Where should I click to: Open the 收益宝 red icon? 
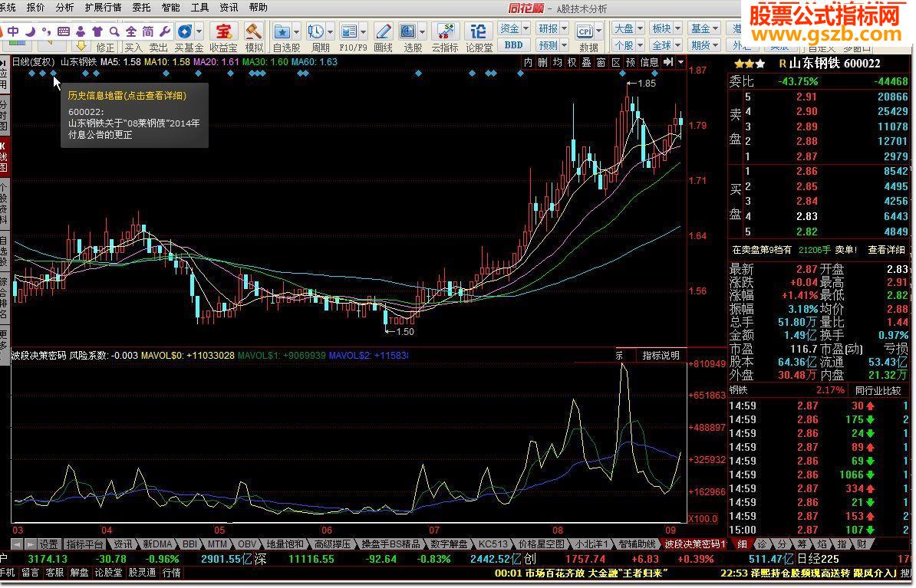(223, 31)
